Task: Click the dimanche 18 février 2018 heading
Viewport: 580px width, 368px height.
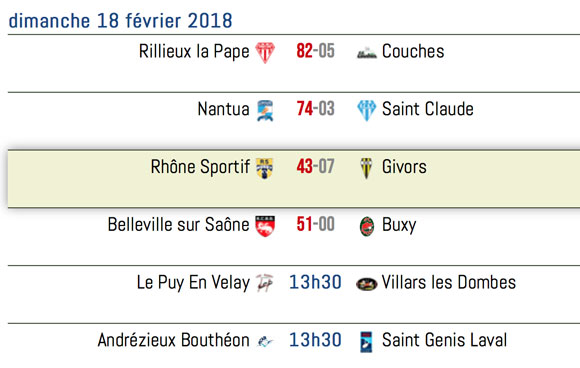Action: [120, 20]
